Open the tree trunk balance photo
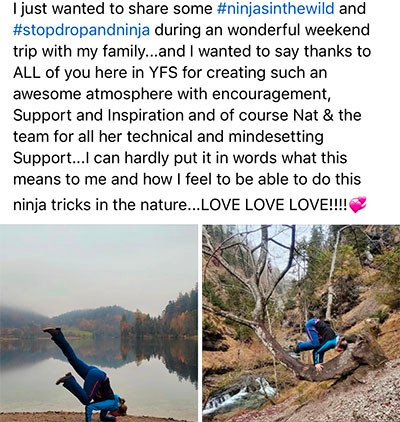This screenshot has height=422, width=400. point(301,323)
